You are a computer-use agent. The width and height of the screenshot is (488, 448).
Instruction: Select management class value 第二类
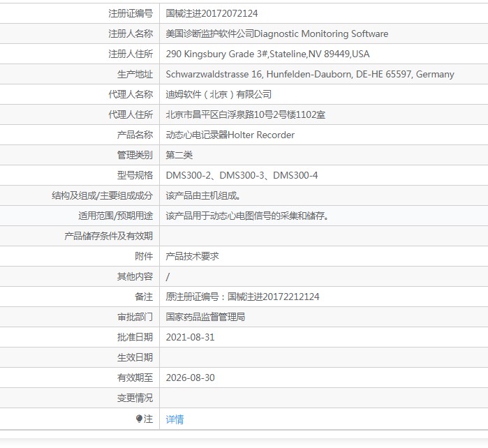179,155
